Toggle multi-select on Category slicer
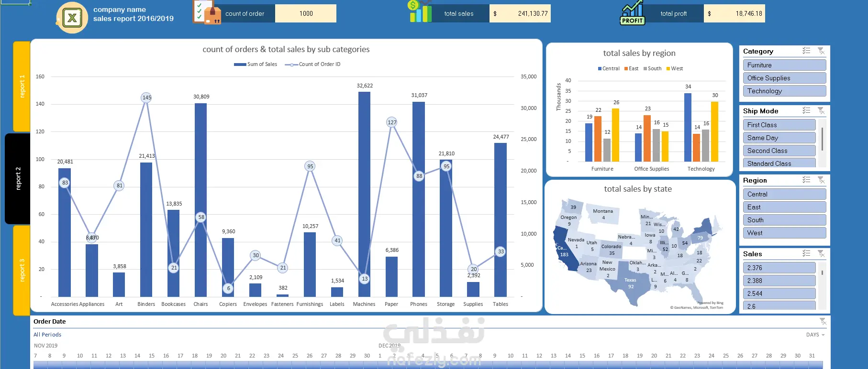The height and width of the screenshot is (369, 868). [806, 51]
